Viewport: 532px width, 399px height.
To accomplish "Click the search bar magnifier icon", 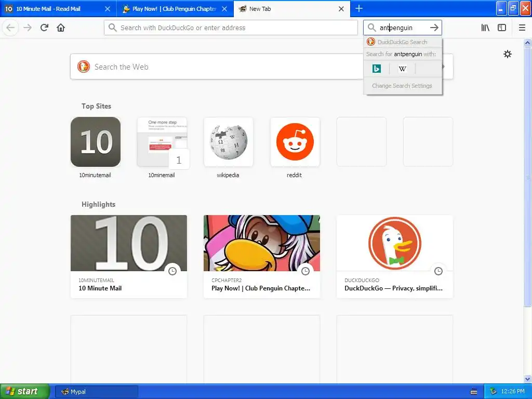I will (x=372, y=28).
